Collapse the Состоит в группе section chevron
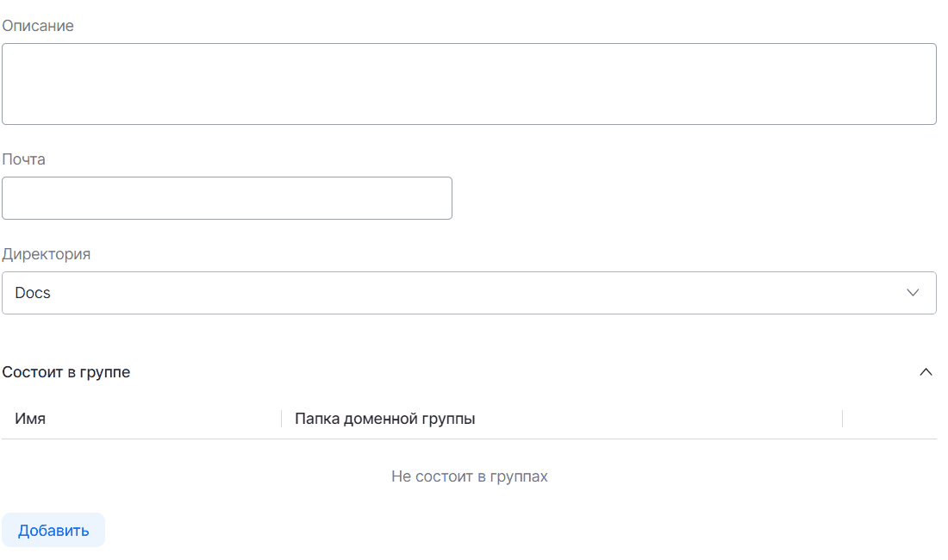 [x=926, y=372]
